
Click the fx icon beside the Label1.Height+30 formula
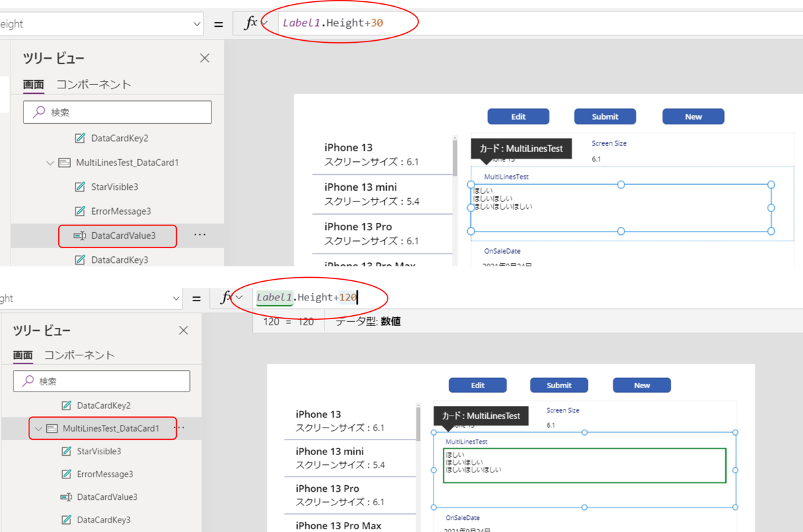(251, 23)
